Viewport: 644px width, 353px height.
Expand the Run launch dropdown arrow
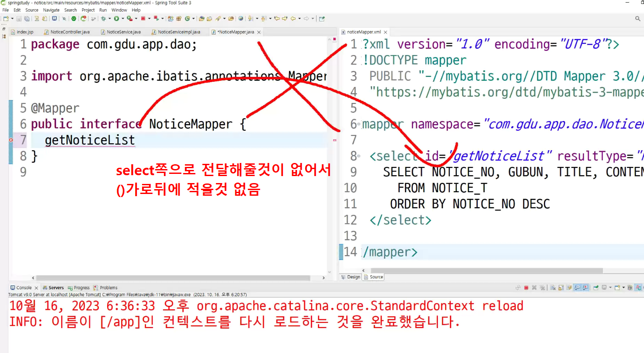[123, 19]
